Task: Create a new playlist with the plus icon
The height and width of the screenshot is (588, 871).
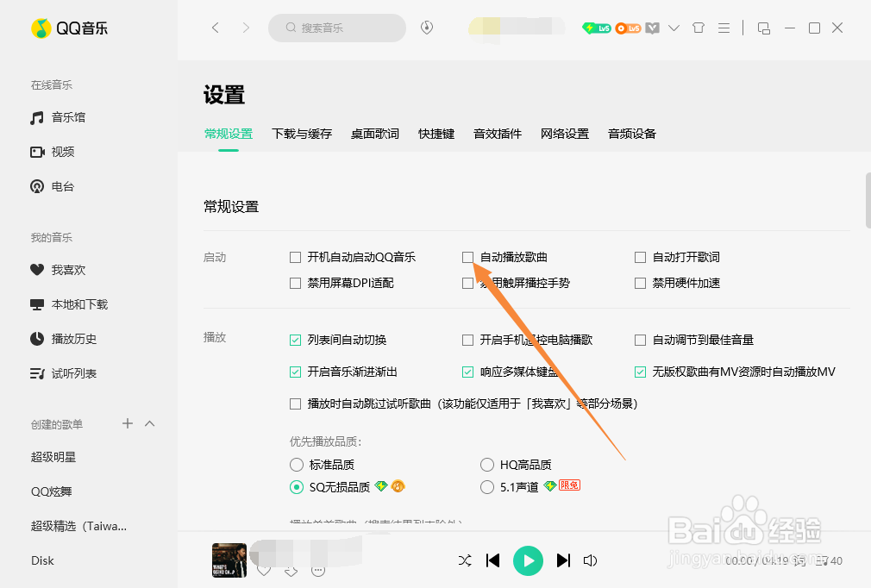Action: coord(127,424)
